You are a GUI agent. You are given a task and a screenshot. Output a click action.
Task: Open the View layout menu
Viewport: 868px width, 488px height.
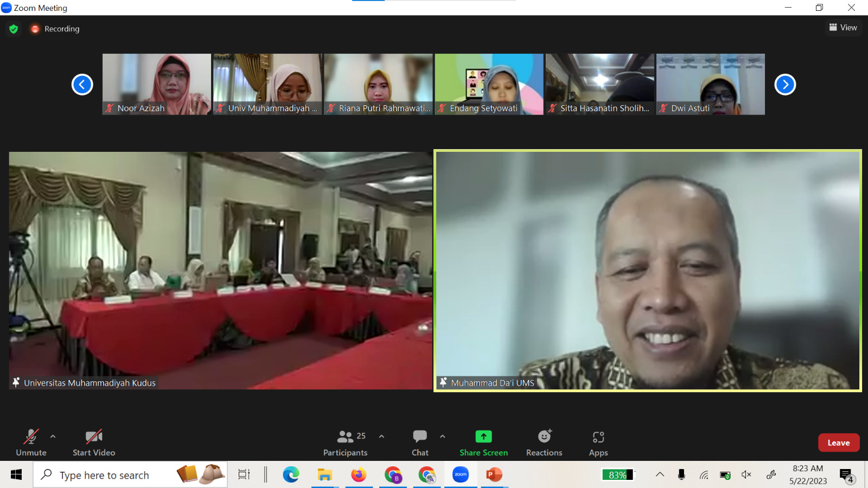[843, 28]
